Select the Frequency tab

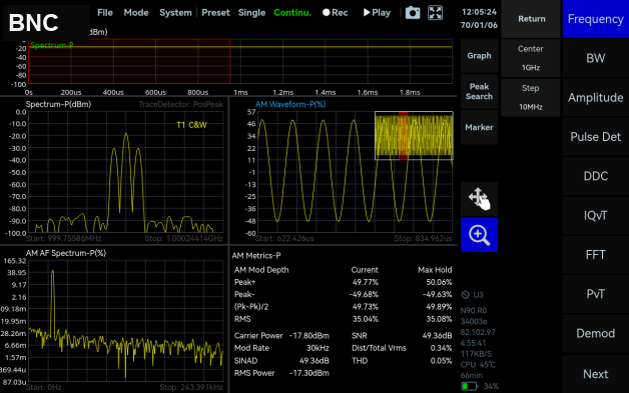(x=596, y=19)
